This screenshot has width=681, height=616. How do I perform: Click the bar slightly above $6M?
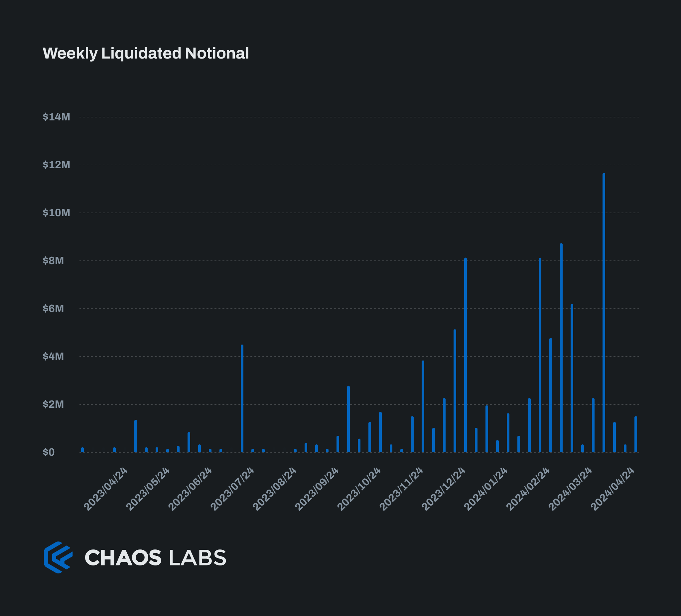(572, 378)
